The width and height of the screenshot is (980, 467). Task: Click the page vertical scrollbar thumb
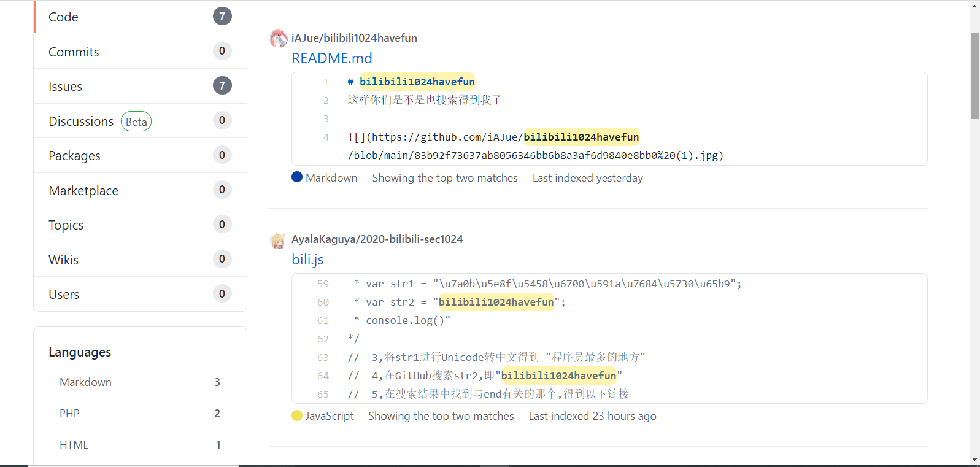pyautogui.click(x=974, y=75)
